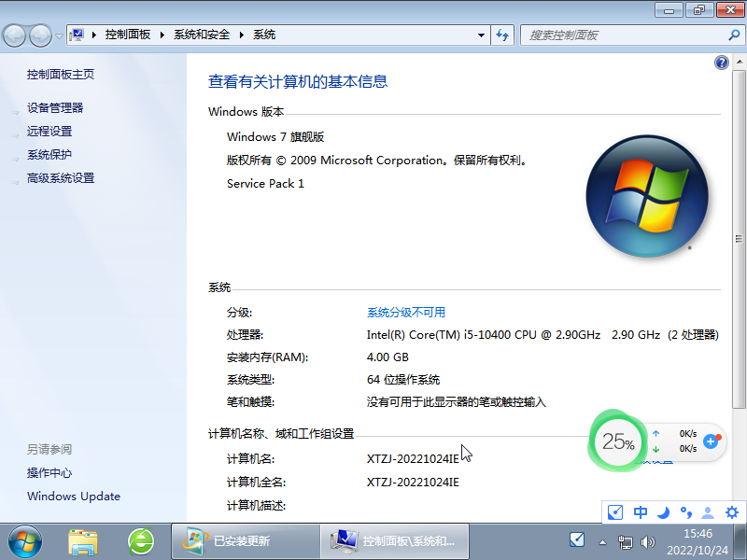The width and height of the screenshot is (747, 560).
Task: Open the network icon in system tray
Action: pyautogui.click(x=625, y=540)
